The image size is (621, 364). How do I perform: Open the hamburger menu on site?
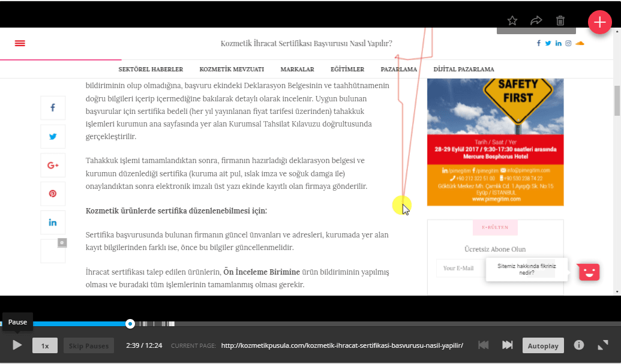[x=20, y=43]
